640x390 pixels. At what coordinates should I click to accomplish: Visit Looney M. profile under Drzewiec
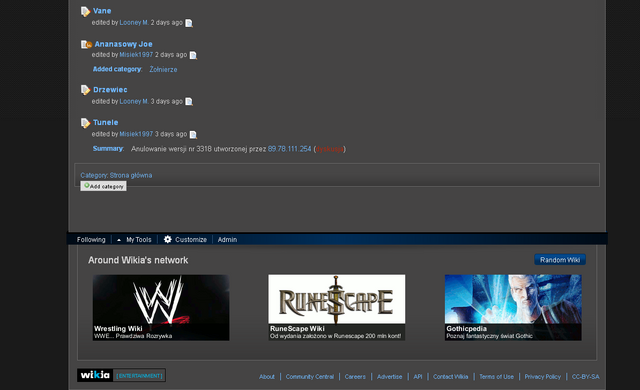pos(134,101)
